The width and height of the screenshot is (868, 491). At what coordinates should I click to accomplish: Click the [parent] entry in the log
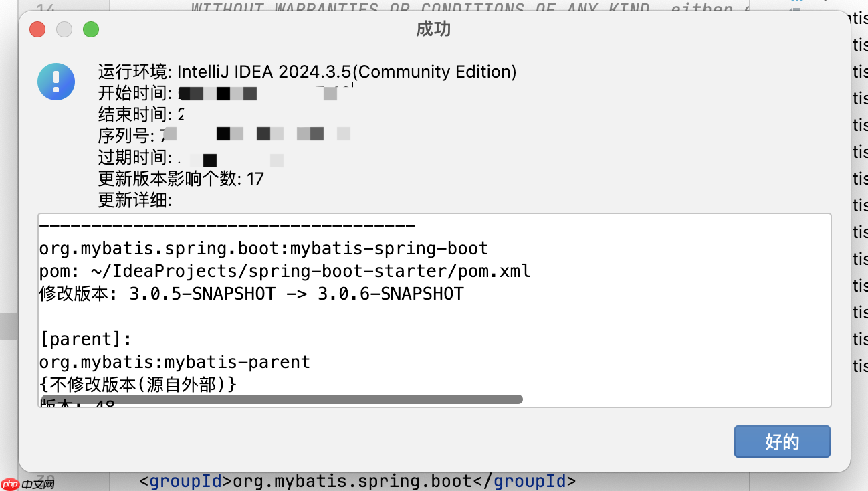(x=85, y=338)
